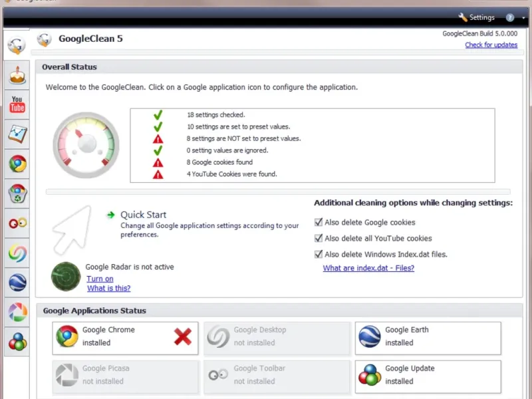
Task: Open the Settings menu
Action: [x=476, y=17]
